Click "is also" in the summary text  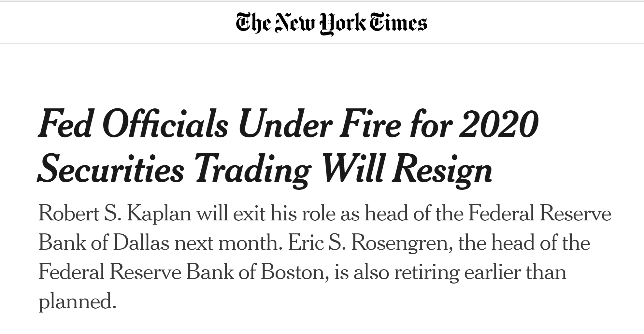click(x=362, y=272)
